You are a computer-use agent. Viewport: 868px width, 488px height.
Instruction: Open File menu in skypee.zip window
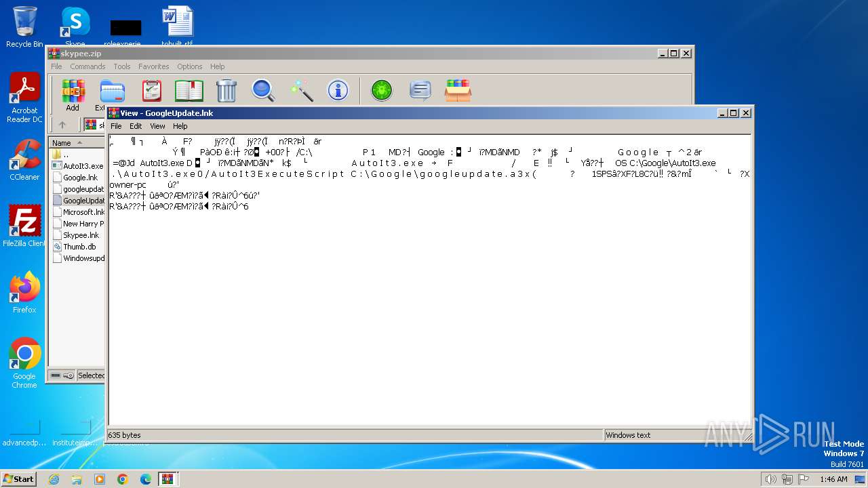56,66
